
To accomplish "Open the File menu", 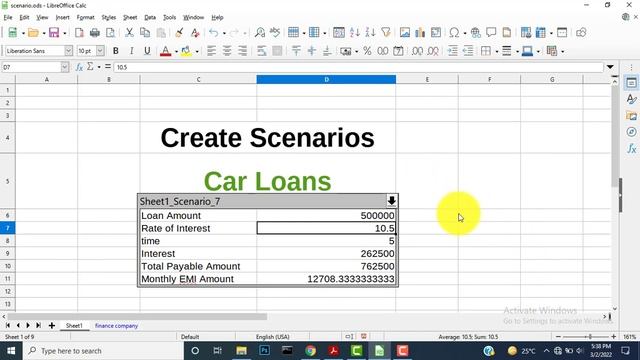I will (8, 18).
